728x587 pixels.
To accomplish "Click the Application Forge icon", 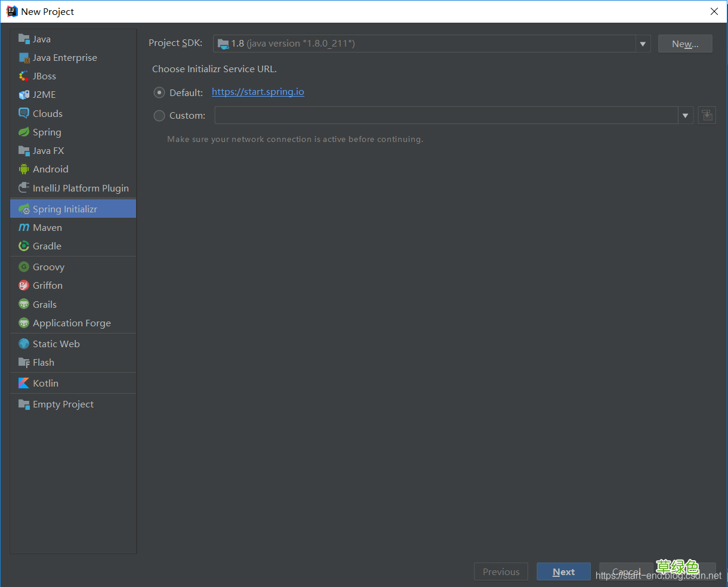I will tap(24, 323).
